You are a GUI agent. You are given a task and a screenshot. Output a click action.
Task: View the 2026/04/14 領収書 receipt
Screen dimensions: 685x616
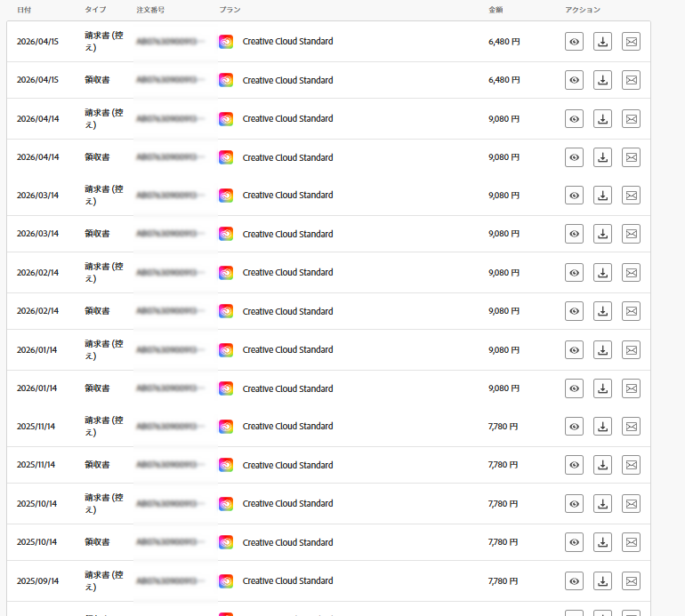pos(574,157)
